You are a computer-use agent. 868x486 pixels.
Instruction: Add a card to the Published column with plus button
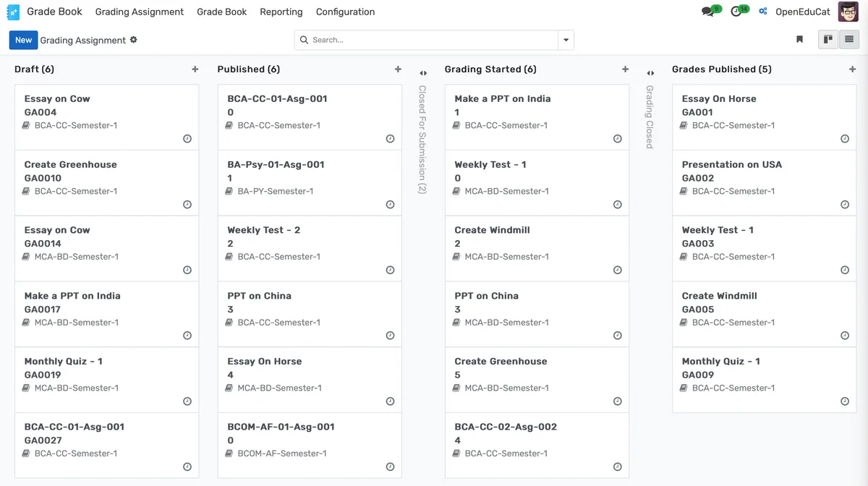pyautogui.click(x=398, y=69)
